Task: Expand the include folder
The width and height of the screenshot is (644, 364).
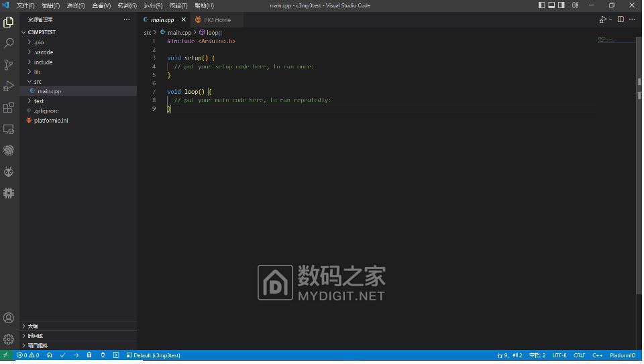Action: point(43,62)
